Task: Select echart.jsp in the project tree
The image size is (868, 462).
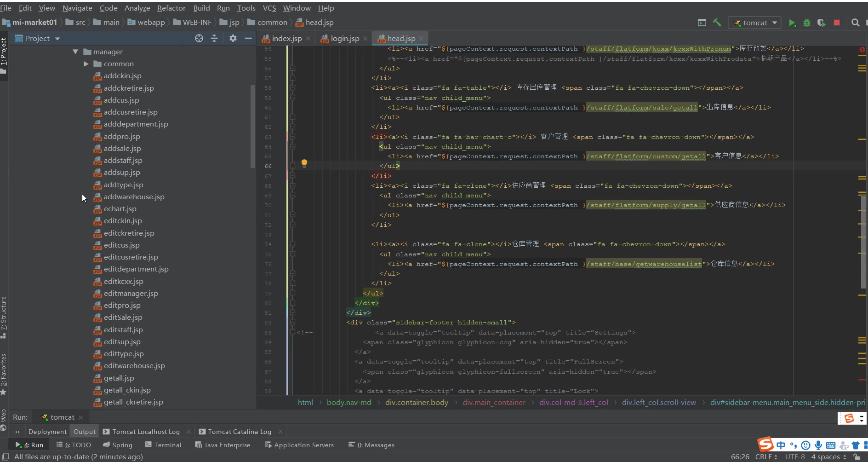Action: point(120,208)
